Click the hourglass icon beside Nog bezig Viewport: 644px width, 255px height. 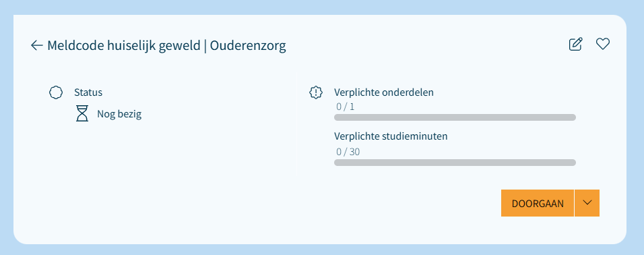(x=82, y=113)
